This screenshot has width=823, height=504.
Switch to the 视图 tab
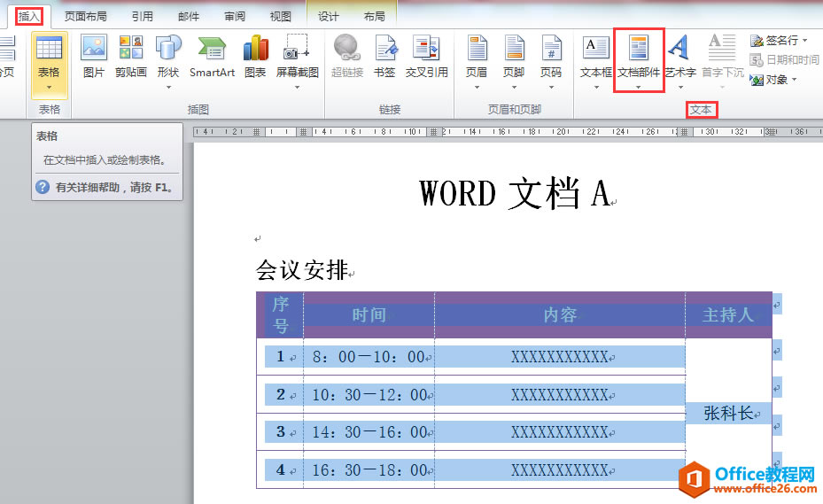(280, 17)
